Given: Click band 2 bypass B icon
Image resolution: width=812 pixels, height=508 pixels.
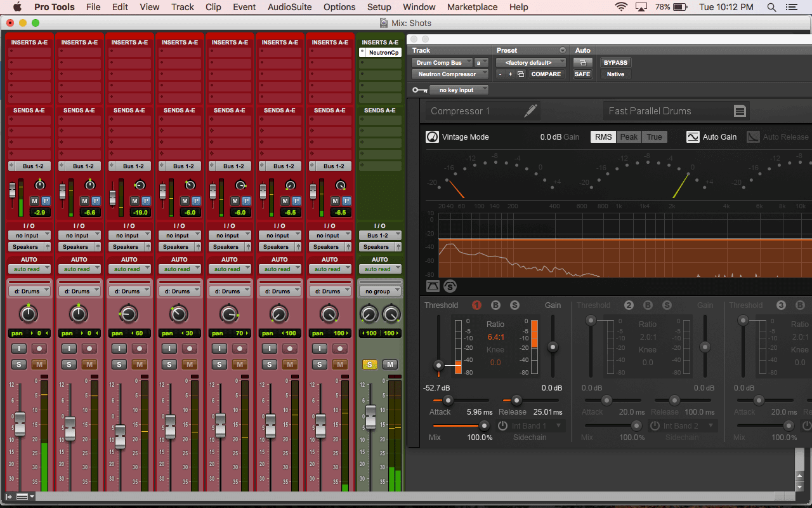Looking at the screenshot, I should coord(648,305).
